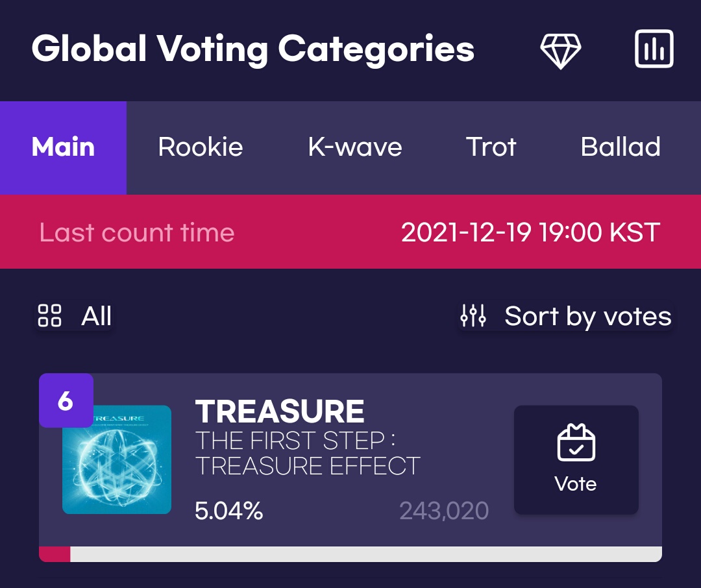Switch to the Rookie tab
Screen dimensions: 701x588
point(201,147)
